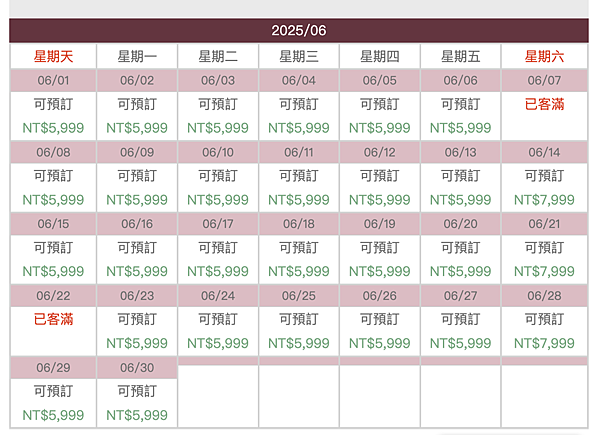Image resolution: width=600 pixels, height=435 pixels.
Task: Choose the 06/06 可預訂 entry
Action: (x=460, y=104)
